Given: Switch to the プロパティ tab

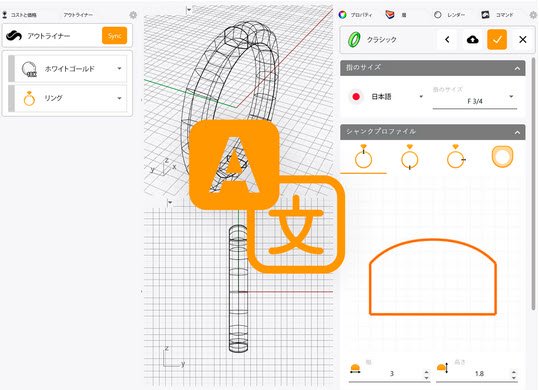Looking at the screenshot, I should pos(355,15).
